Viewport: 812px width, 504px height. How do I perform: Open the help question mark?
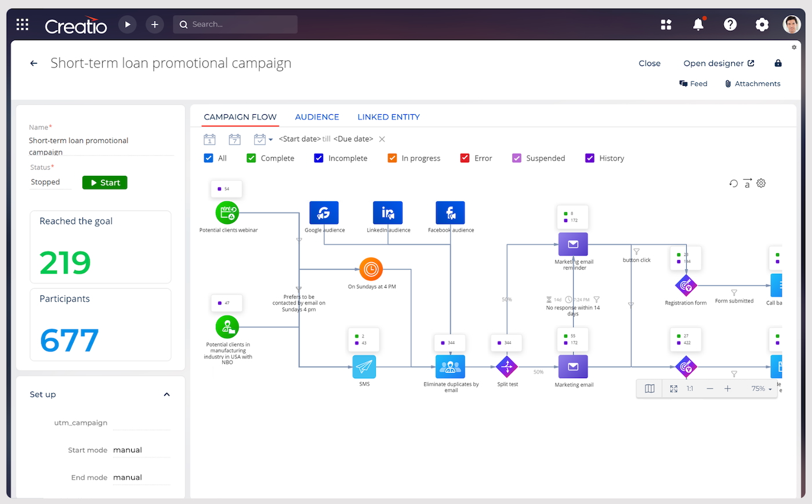(x=730, y=24)
